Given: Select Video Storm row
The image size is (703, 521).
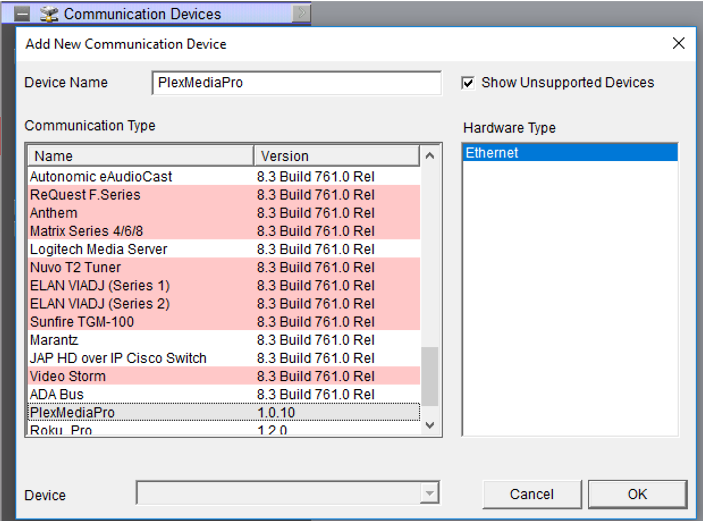Looking at the screenshot, I should [x=224, y=377].
